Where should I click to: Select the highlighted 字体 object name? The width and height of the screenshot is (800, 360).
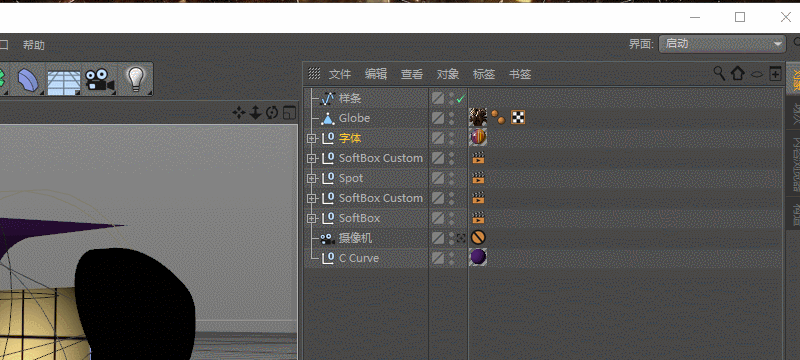[350, 138]
